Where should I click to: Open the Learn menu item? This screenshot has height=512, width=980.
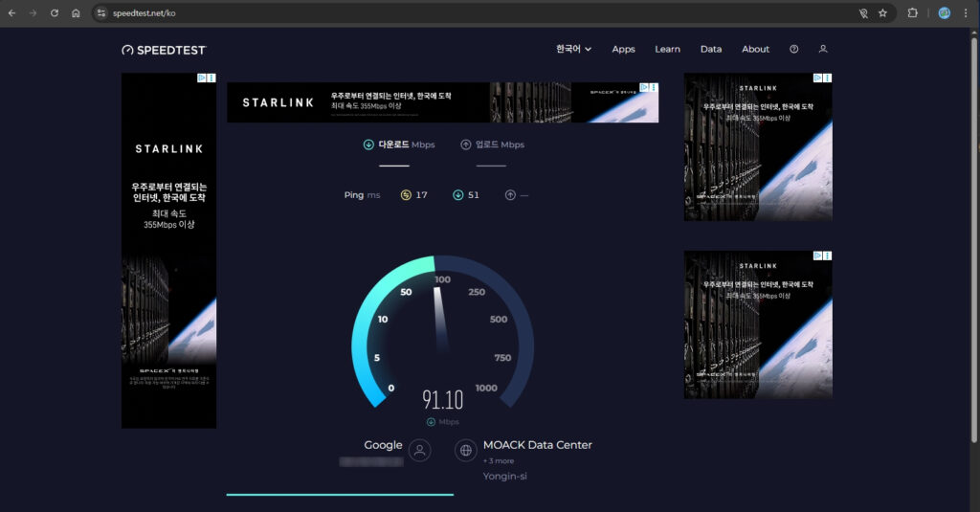click(667, 49)
